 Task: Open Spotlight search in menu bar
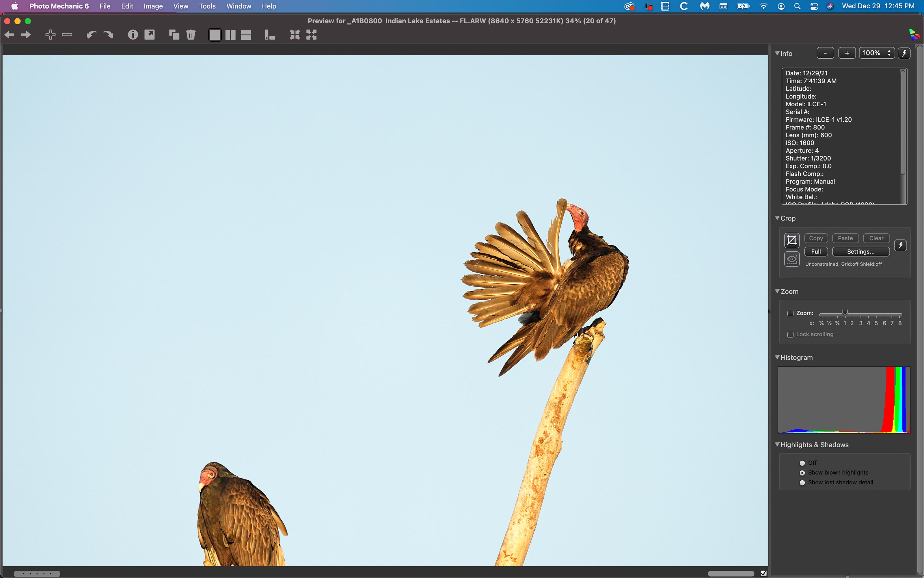[x=797, y=6]
